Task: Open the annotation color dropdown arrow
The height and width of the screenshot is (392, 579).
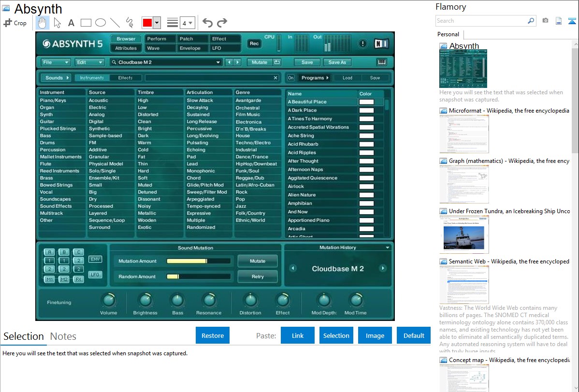Action: [157, 23]
